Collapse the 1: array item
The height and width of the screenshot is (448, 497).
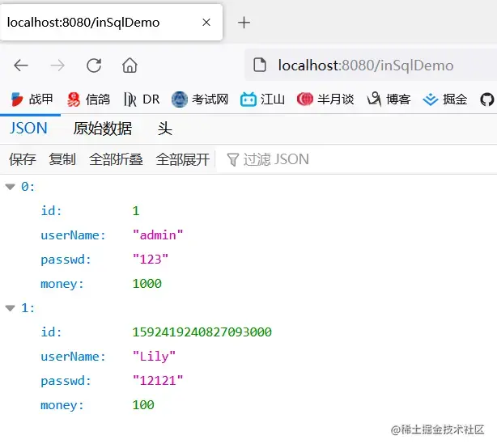tap(11, 308)
